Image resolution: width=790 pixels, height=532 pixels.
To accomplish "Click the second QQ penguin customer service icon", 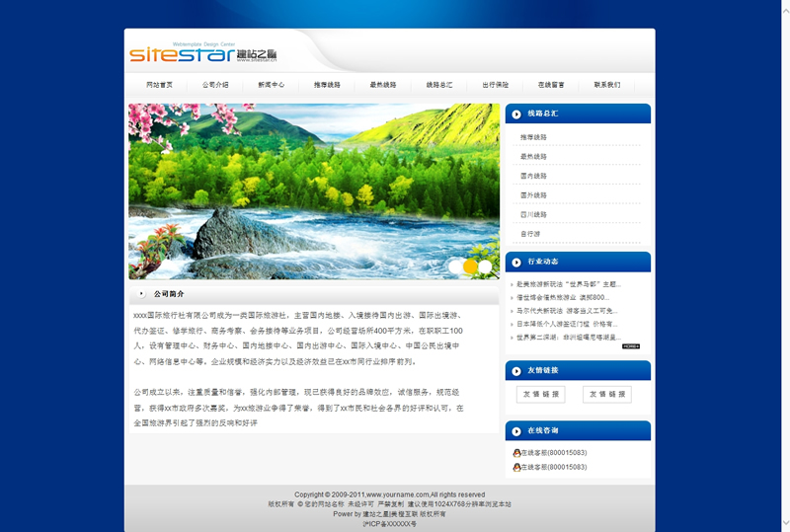I will (516, 467).
